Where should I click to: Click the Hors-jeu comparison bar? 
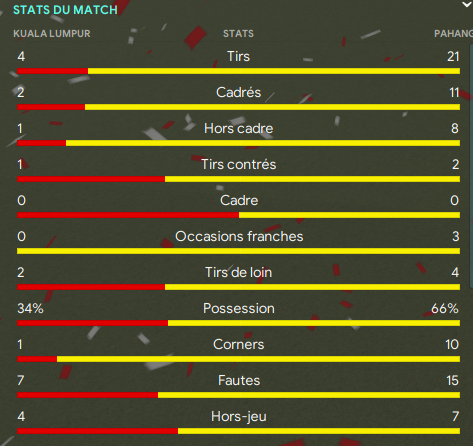pyautogui.click(x=239, y=431)
